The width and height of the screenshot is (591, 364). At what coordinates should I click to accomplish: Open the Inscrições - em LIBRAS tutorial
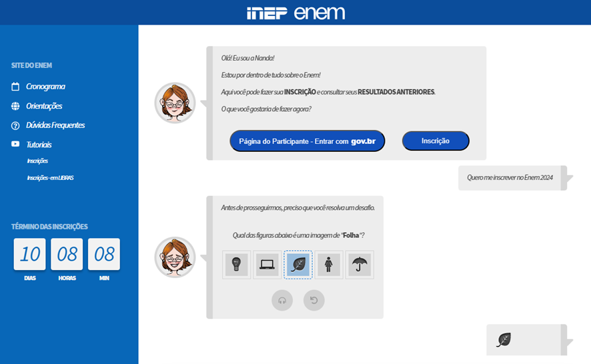pos(50,178)
